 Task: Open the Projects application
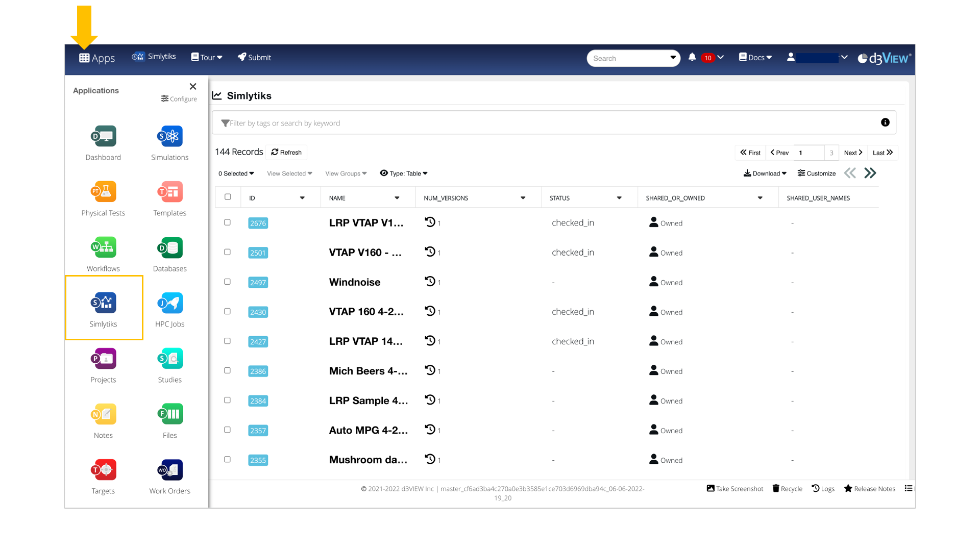click(103, 365)
